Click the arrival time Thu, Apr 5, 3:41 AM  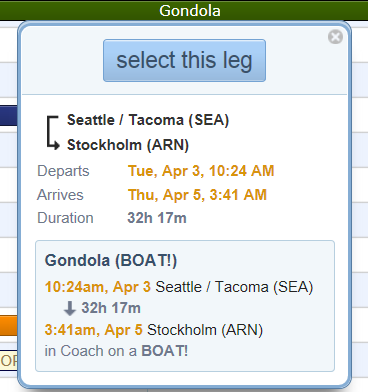click(x=197, y=195)
